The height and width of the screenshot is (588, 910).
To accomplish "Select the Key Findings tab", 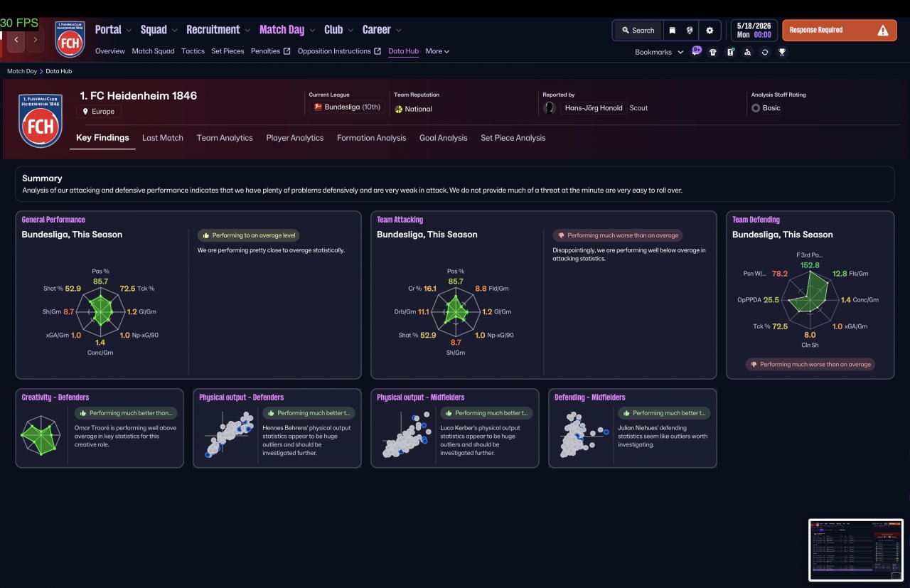I will (x=102, y=138).
